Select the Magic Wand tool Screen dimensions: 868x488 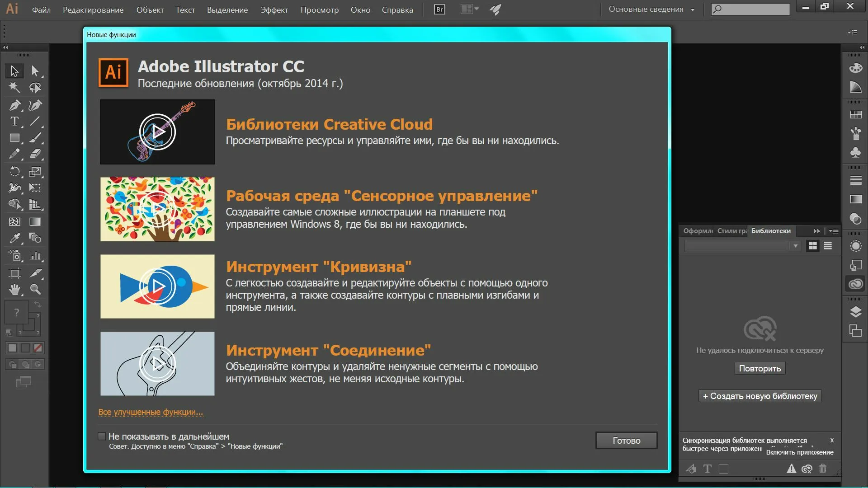pos(14,87)
